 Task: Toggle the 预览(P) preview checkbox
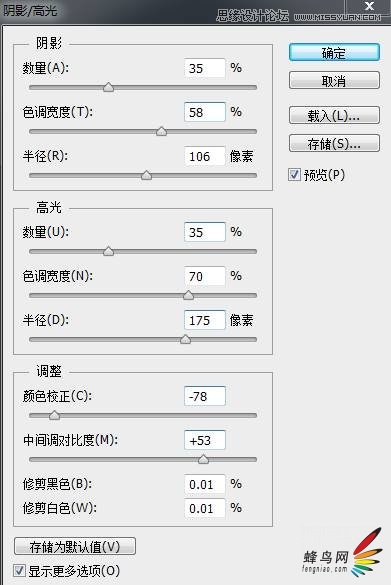click(x=294, y=175)
